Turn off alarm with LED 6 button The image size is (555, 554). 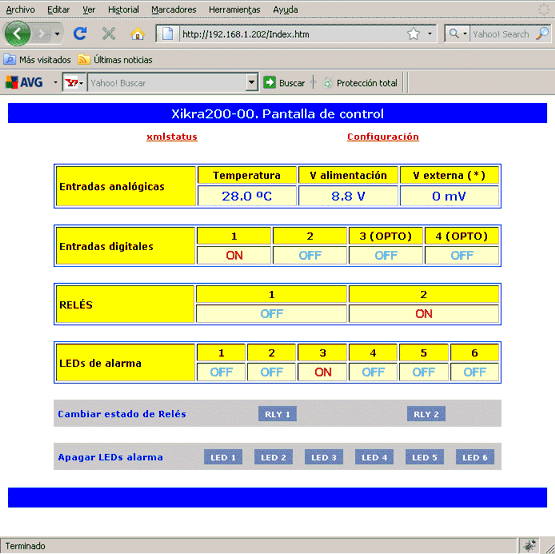(475, 457)
